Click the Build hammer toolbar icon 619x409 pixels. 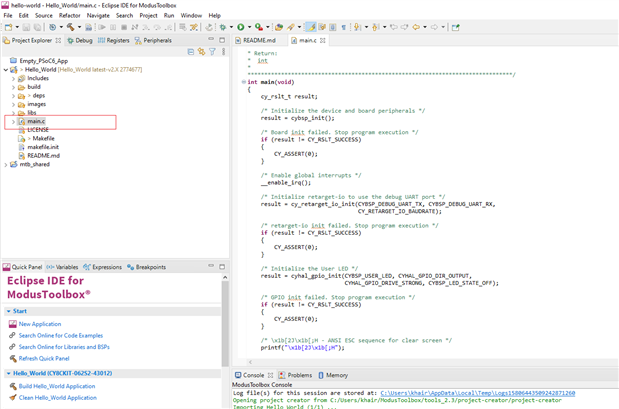[71, 27]
